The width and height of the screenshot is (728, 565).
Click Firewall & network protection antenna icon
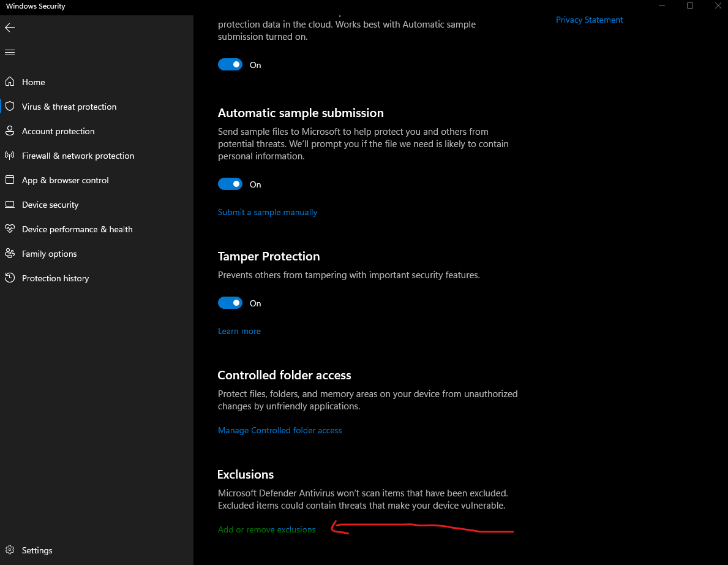click(10, 156)
